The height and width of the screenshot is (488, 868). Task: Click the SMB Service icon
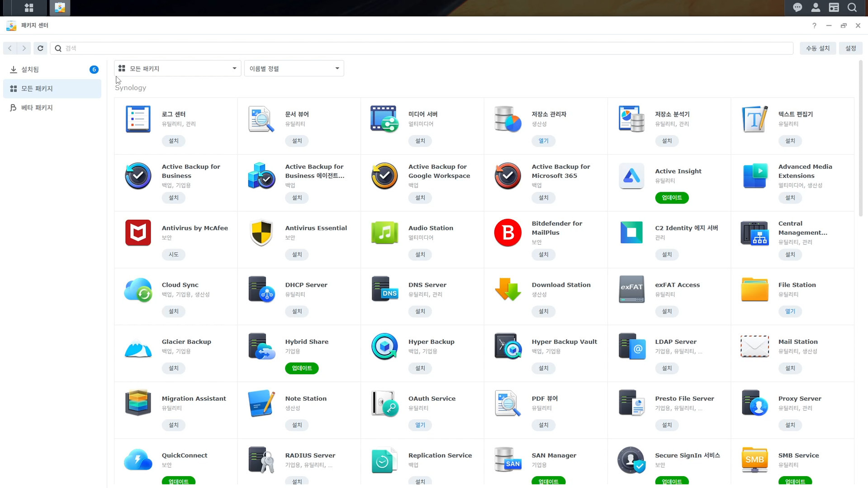(754, 460)
